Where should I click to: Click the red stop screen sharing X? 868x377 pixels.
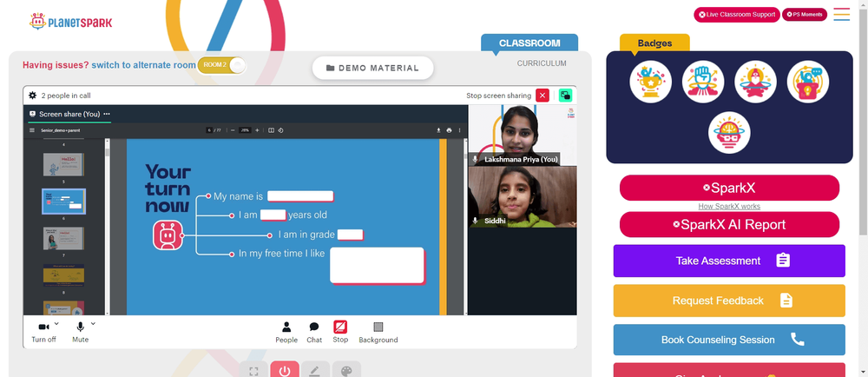point(542,96)
